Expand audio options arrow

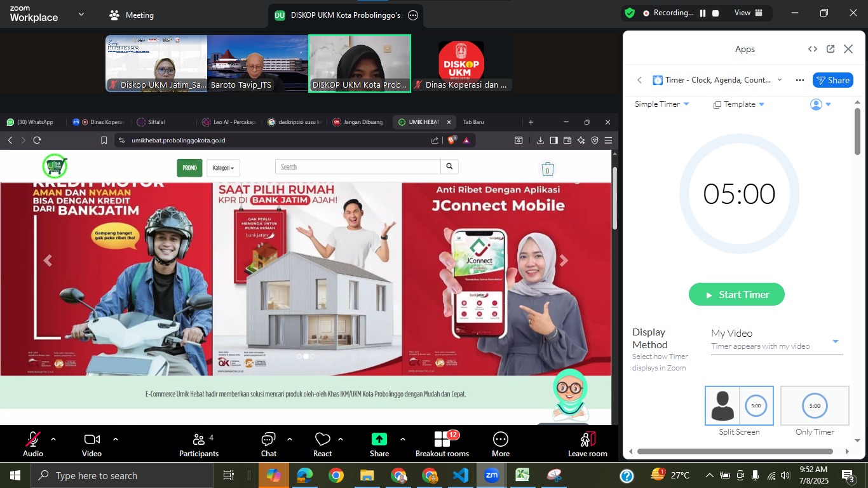[x=53, y=439]
